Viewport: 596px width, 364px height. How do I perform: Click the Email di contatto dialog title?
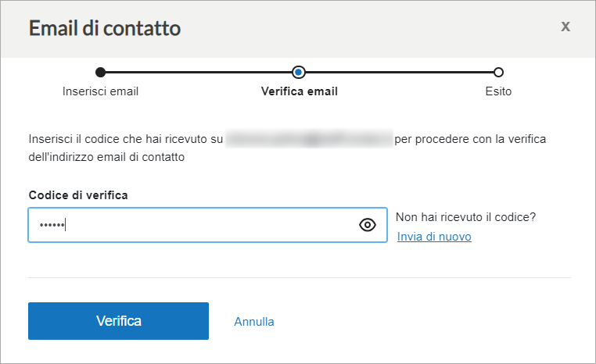pyautogui.click(x=105, y=28)
